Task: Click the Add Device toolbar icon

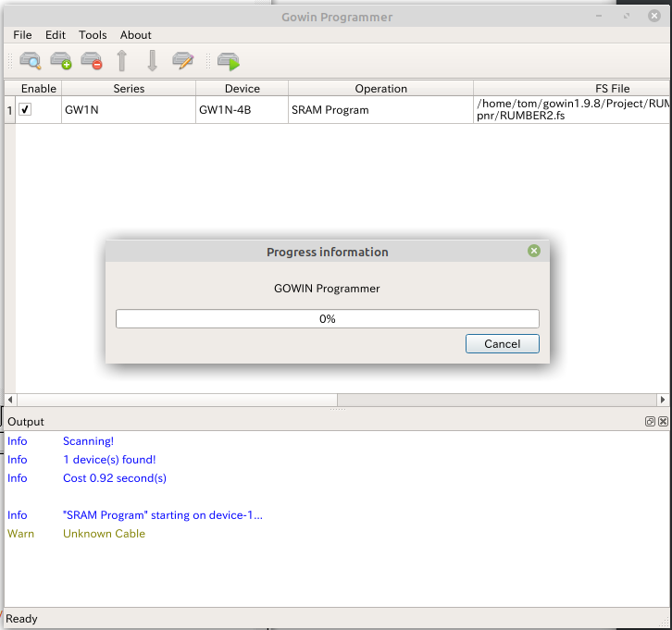Action: point(61,61)
